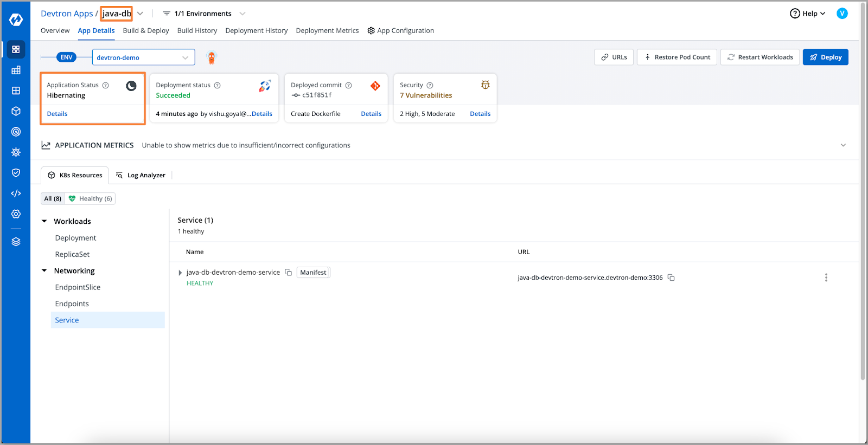Click the Devtron logo in sidebar
The width and height of the screenshot is (868, 445).
[16, 20]
